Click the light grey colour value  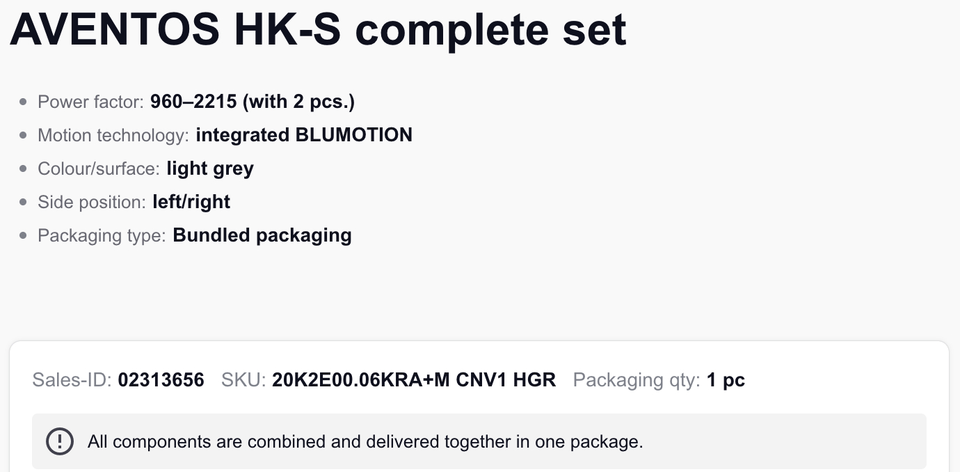pos(210,168)
